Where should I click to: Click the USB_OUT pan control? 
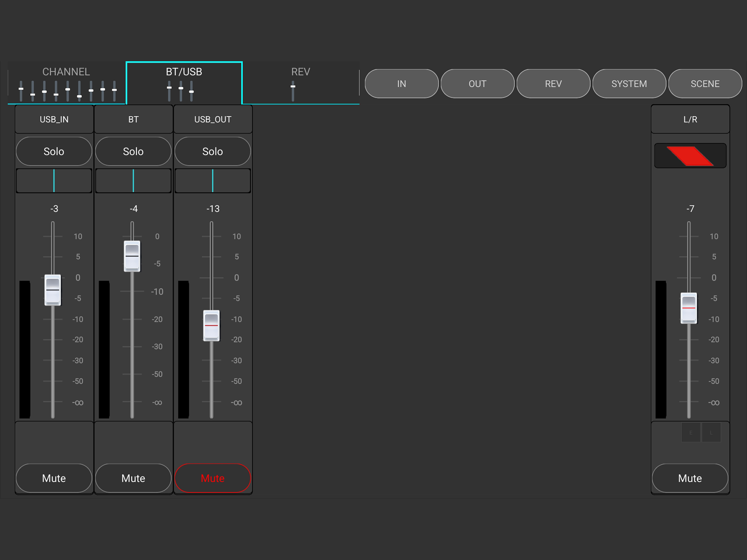[213, 181]
